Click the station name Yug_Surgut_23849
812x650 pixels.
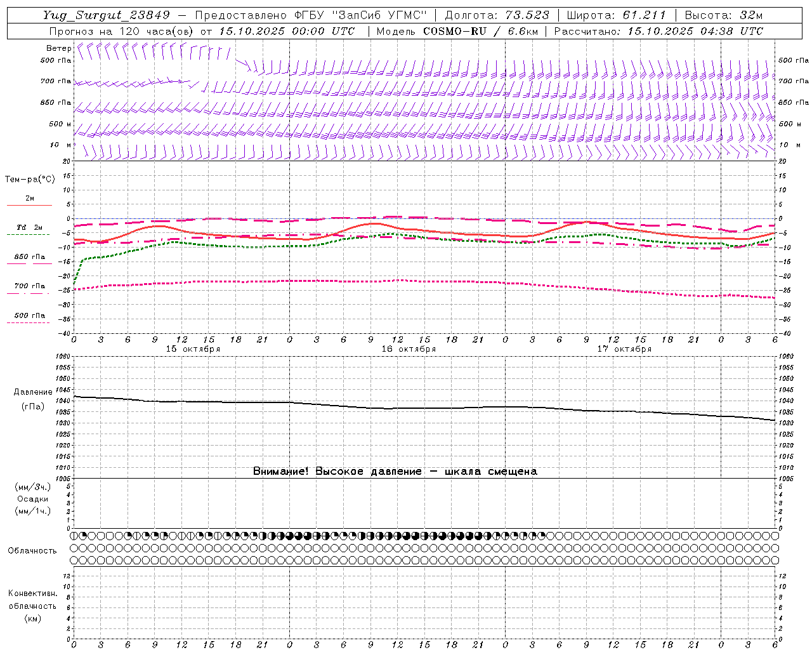coord(107,16)
